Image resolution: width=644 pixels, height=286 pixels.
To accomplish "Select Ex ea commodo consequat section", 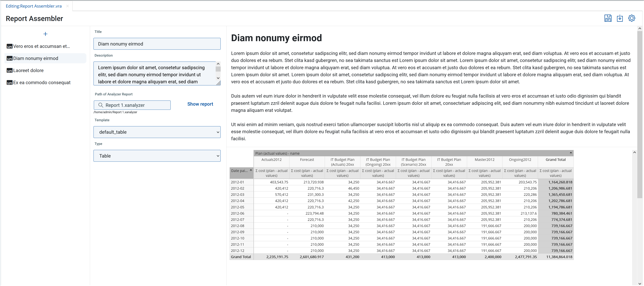I will click(45, 83).
